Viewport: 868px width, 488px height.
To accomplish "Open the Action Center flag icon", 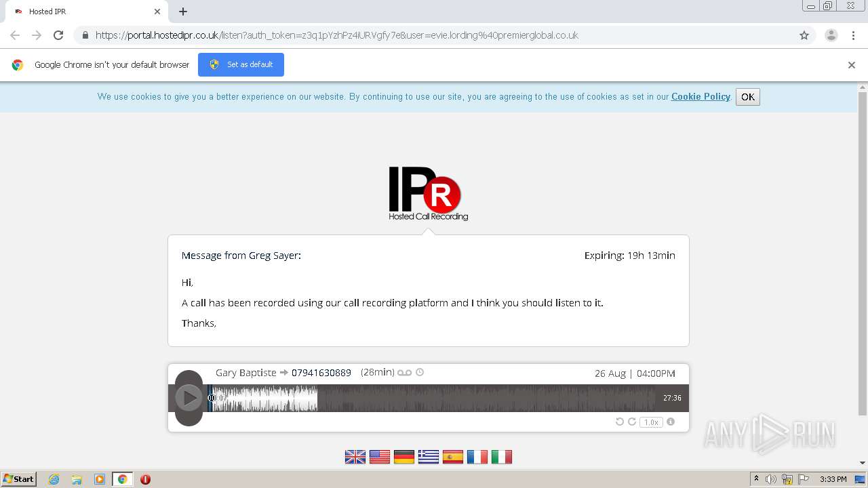I will point(804,479).
